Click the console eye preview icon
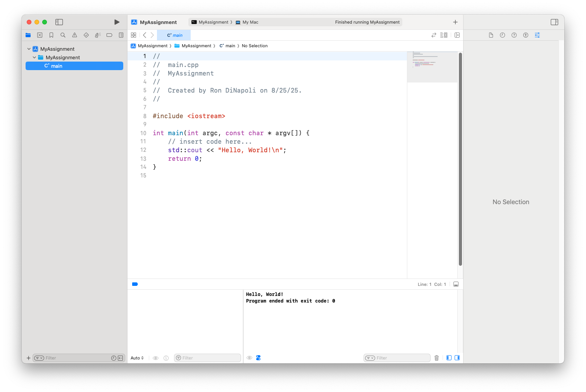 coord(249,358)
